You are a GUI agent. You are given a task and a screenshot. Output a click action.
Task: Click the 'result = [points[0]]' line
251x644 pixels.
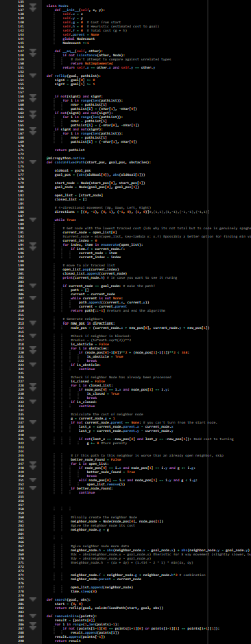[75, 620]
